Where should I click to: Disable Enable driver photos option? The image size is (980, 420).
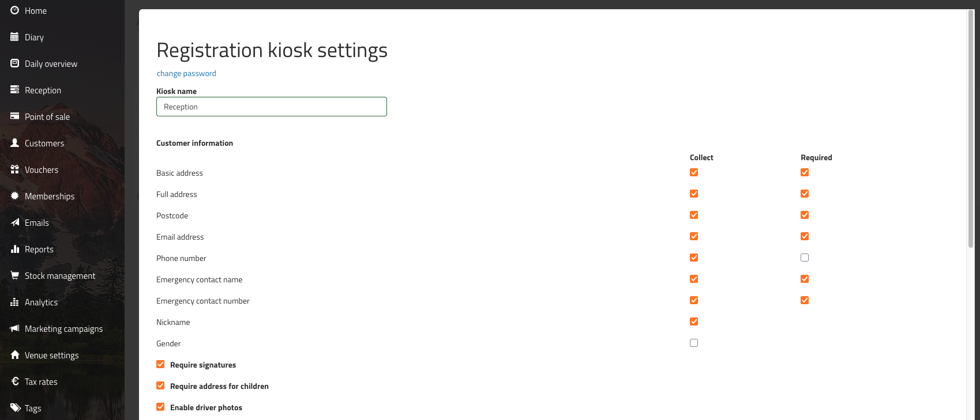pyautogui.click(x=160, y=407)
